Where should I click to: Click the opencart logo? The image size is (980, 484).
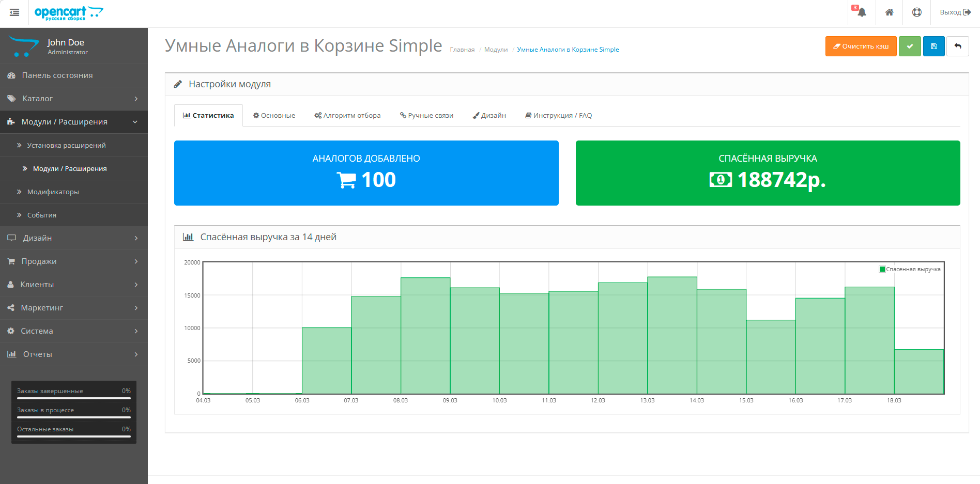pyautogui.click(x=68, y=13)
